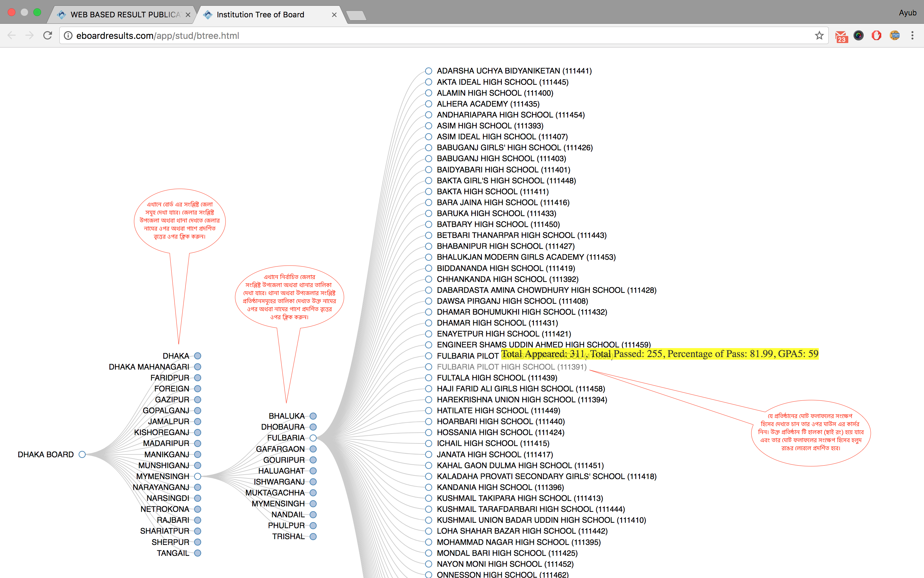
Task: Collapse the MYMENSINGH district node circle
Action: coord(197,476)
